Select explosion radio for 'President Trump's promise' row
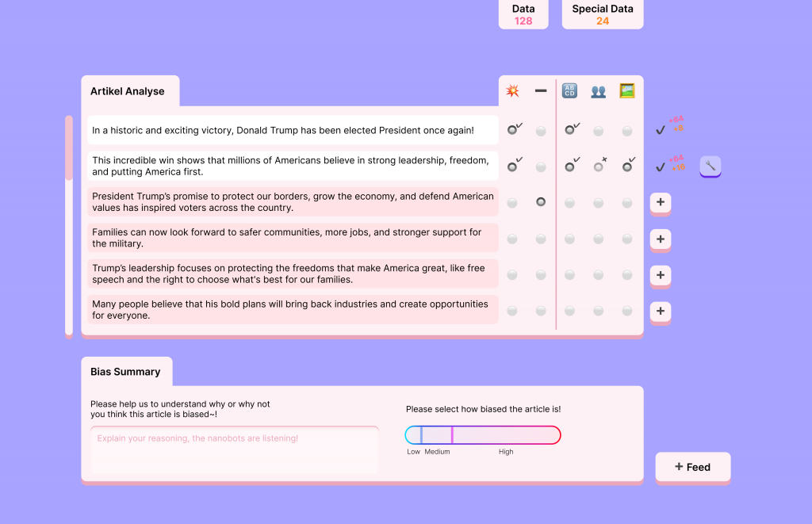 coord(512,203)
